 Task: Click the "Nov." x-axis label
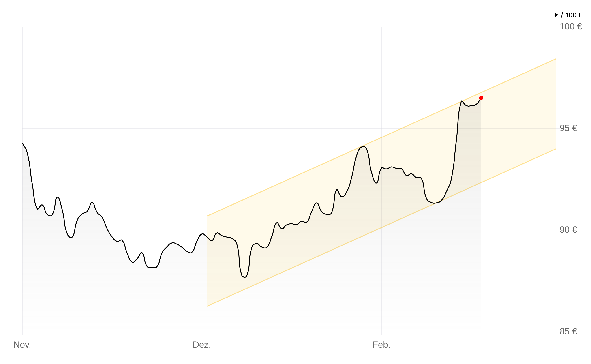pyautogui.click(x=22, y=345)
